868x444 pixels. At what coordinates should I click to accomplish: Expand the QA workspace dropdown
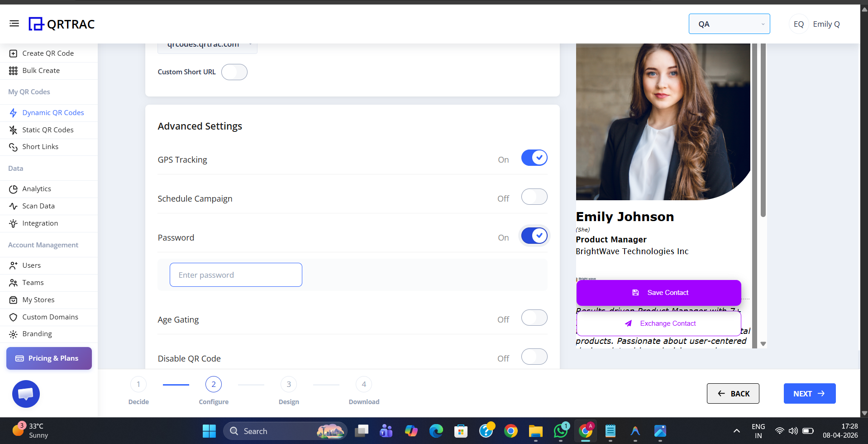[x=729, y=24]
